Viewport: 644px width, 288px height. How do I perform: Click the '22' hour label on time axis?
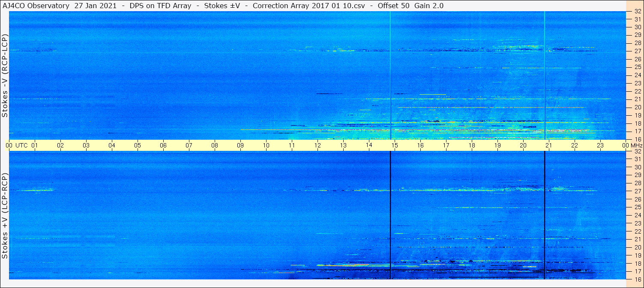575,145
